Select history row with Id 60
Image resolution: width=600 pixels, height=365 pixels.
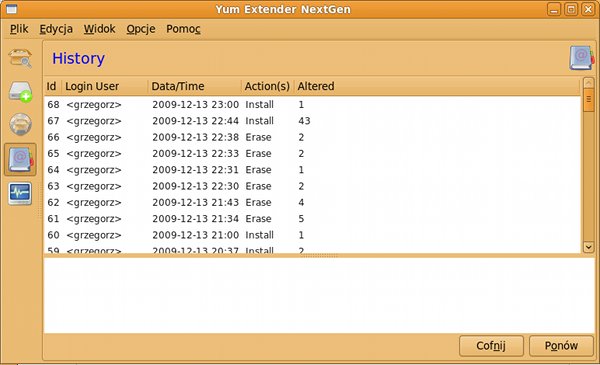click(x=312, y=235)
